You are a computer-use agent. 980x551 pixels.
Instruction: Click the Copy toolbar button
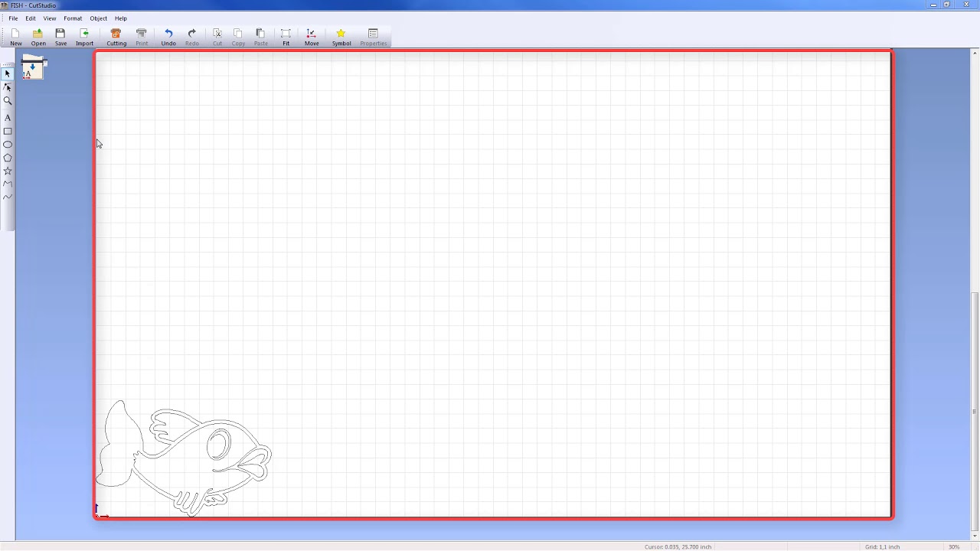[x=238, y=37]
